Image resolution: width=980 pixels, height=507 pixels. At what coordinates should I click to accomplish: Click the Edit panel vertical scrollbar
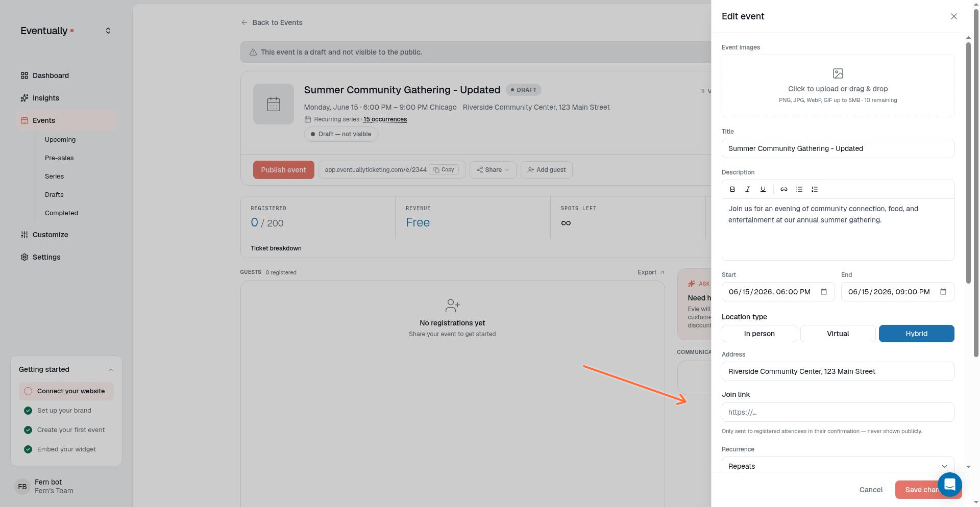pos(968,163)
